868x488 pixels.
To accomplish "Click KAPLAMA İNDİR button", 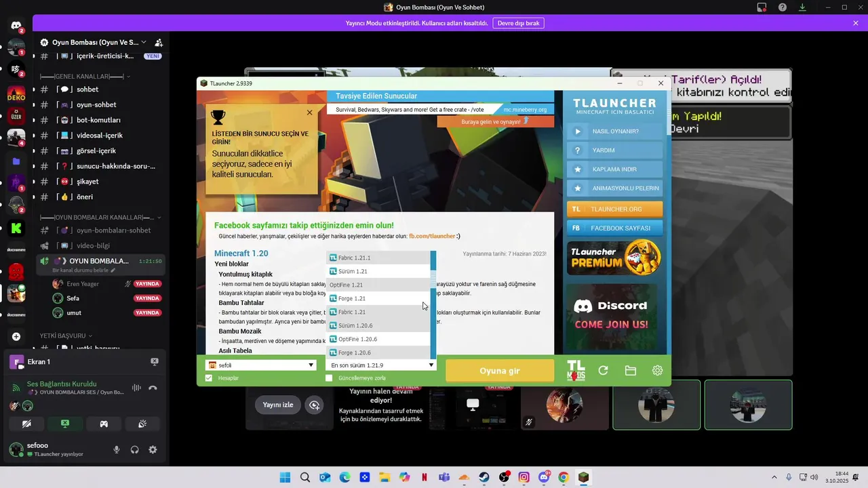I will click(615, 169).
